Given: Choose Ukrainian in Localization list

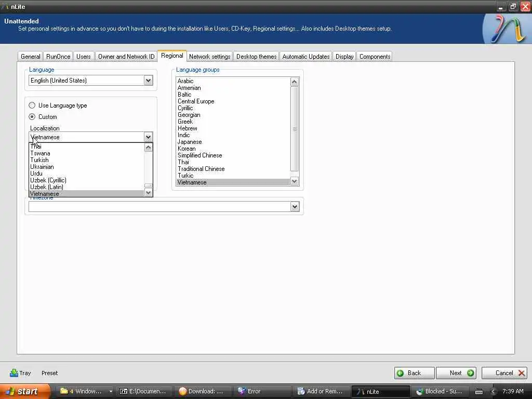Looking at the screenshot, I should point(87,167).
